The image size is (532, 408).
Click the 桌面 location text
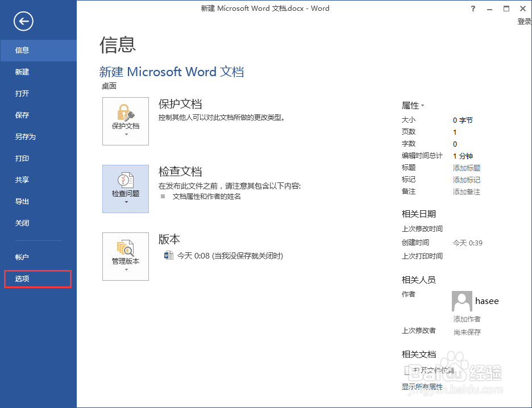pos(109,86)
